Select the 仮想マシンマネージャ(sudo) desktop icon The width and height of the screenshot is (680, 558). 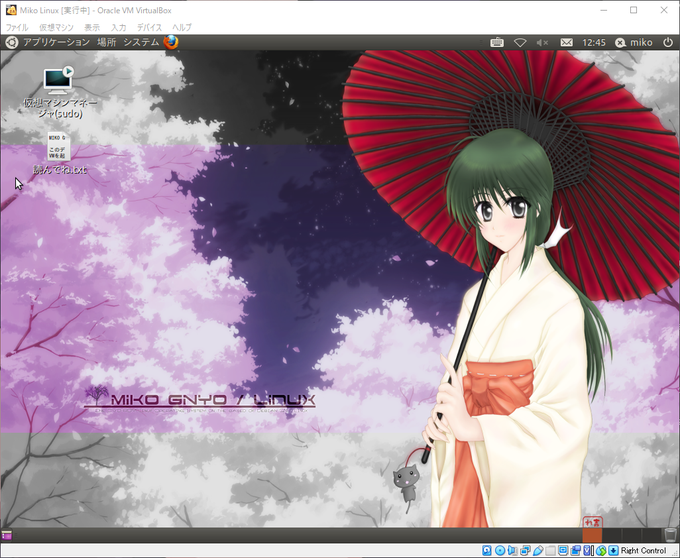60,92
